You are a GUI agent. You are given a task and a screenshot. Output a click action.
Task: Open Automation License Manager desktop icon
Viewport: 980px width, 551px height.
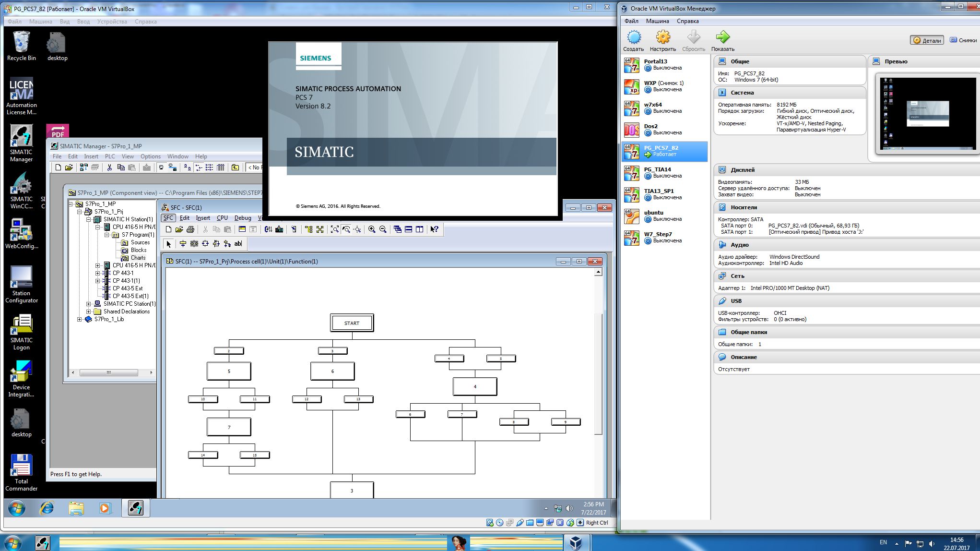pos(22,96)
